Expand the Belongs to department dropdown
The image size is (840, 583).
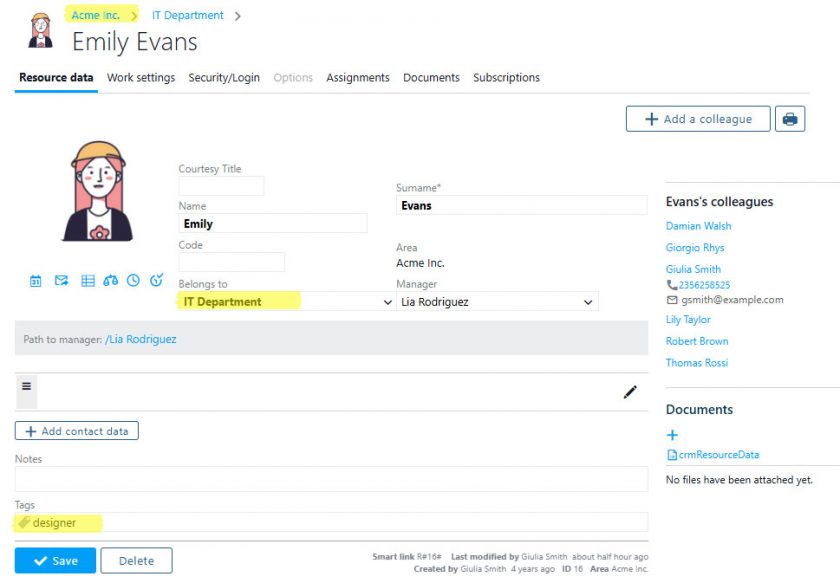click(388, 302)
